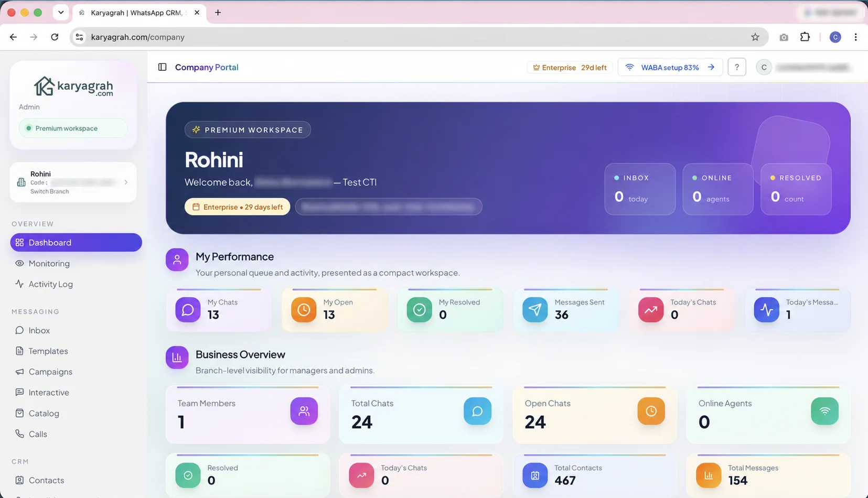Click the Premium workspace status badge
The image size is (868, 498).
pyautogui.click(x=73, y=128)
